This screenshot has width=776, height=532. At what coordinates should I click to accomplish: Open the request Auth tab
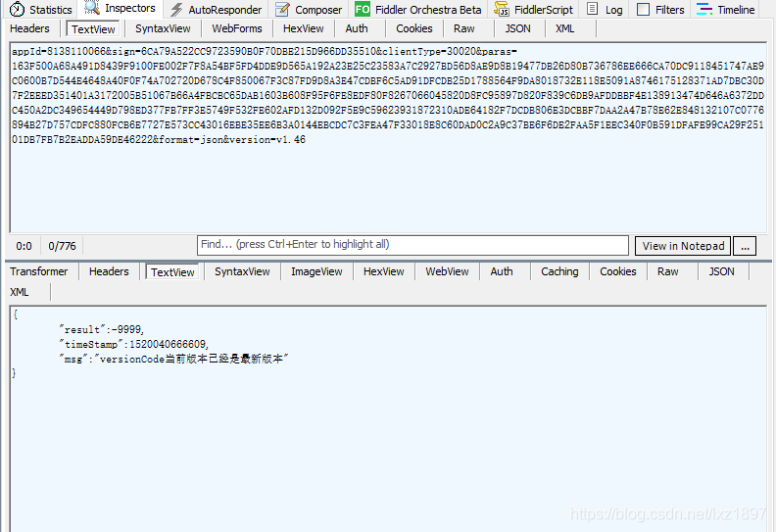click(357, 28)
